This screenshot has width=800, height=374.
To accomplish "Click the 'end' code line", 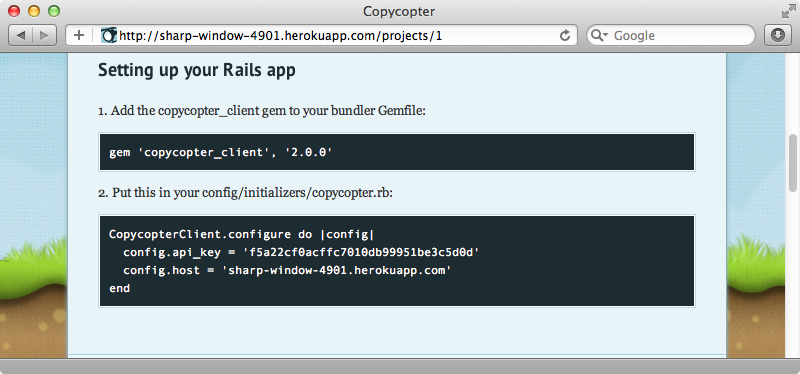I will click(119, 288).
